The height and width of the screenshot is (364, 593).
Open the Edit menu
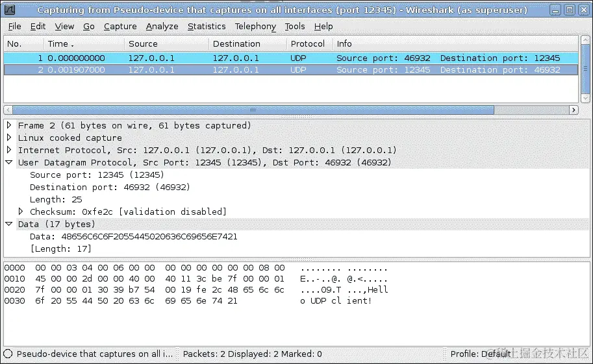[38, 26]
